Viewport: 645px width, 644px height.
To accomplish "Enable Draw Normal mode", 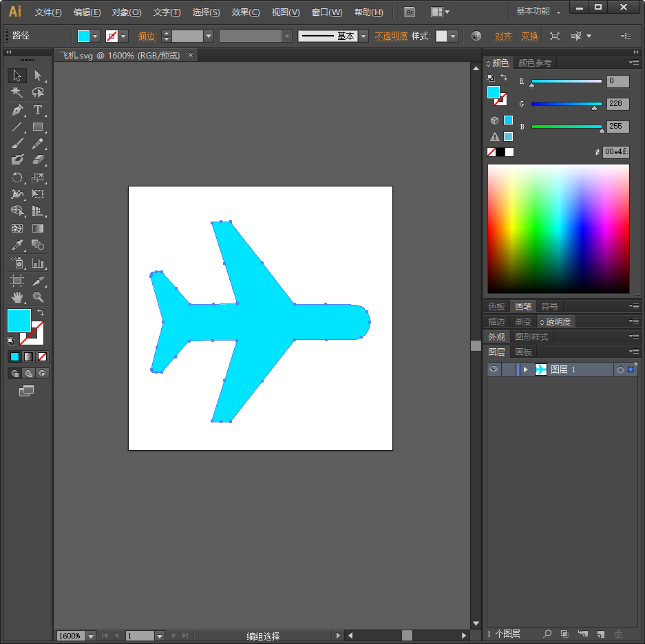I will point(15,374).
